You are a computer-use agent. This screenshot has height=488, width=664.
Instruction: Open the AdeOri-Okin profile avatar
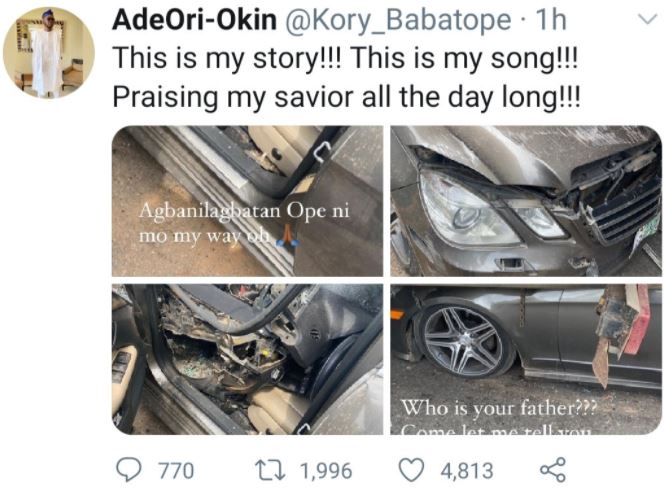(48, 53)
